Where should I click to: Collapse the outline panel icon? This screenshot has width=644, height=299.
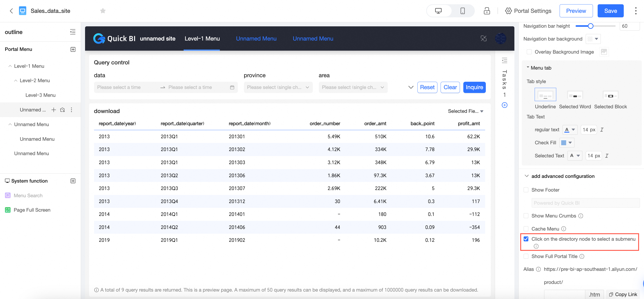point(72,32)
